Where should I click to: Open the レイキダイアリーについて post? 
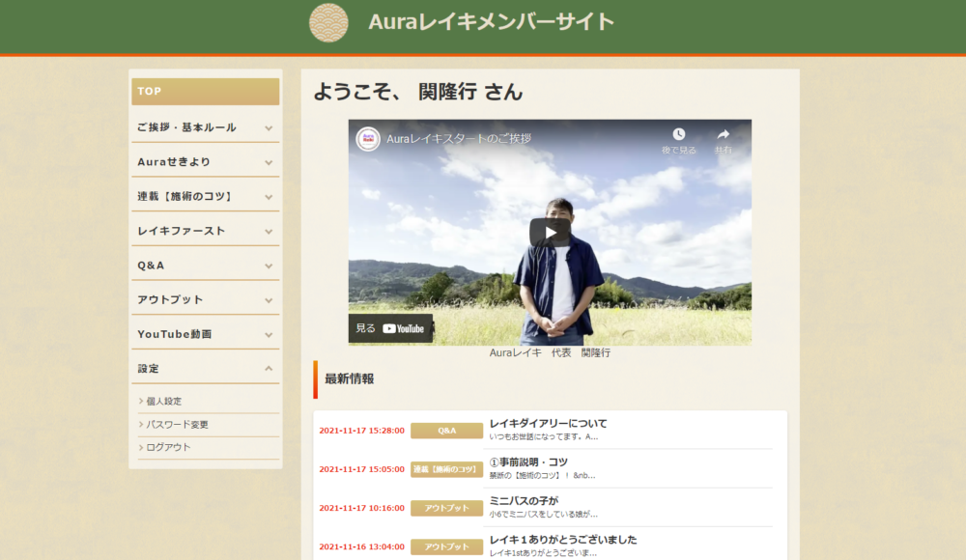[x=548, y=423]
